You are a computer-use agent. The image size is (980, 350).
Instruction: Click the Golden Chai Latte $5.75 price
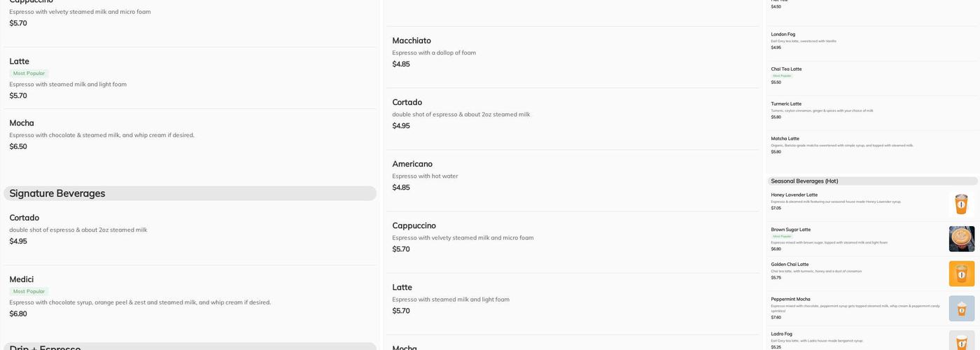(x=776, y=278)
